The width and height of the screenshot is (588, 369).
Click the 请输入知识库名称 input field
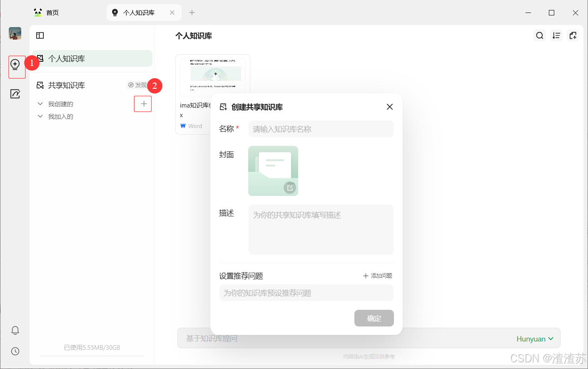tap(321, 129)
